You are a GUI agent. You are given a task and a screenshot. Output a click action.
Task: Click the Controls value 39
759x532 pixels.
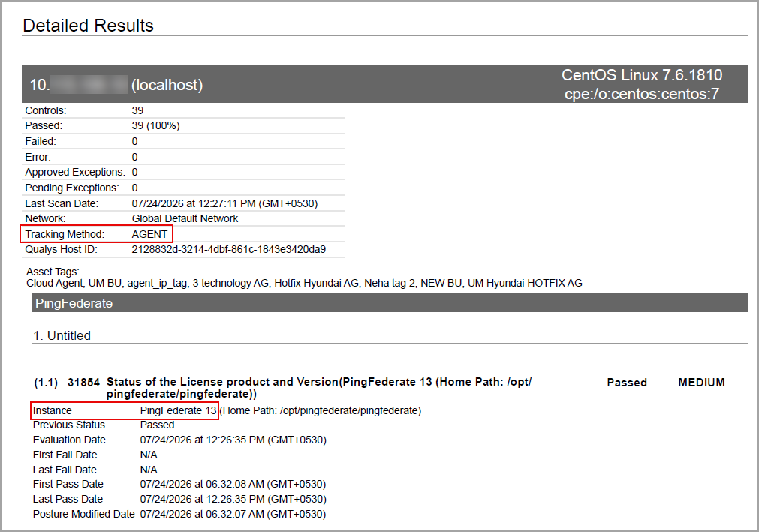point(137,110)
